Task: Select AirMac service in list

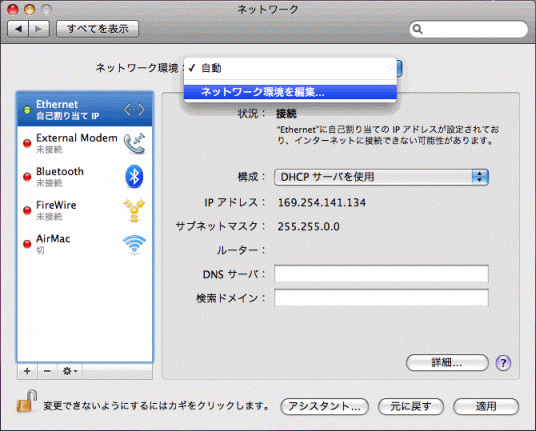Action: (x=85, y=244)
